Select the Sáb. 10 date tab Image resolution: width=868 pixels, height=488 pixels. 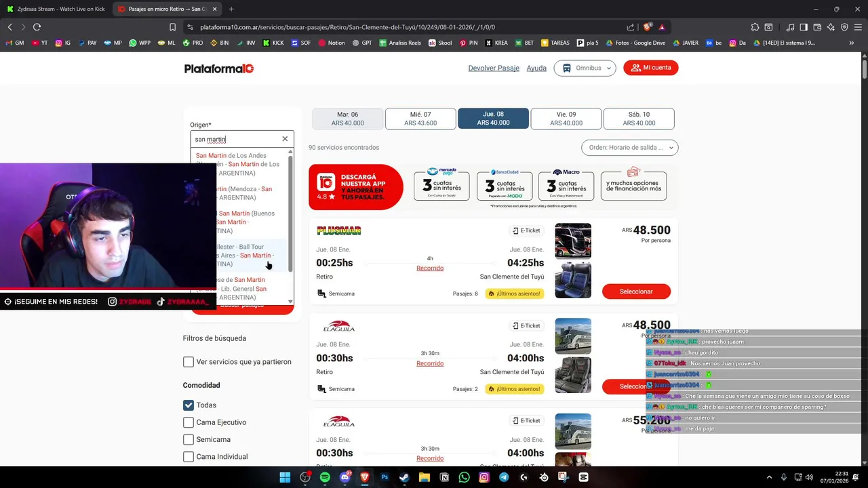click(x=639, y=119)
